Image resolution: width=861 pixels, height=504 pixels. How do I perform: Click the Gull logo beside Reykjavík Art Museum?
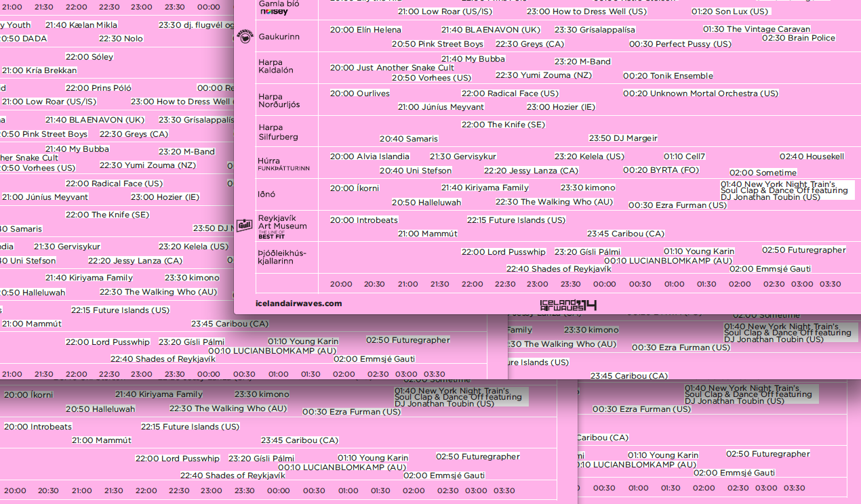[x=244, y=226]
